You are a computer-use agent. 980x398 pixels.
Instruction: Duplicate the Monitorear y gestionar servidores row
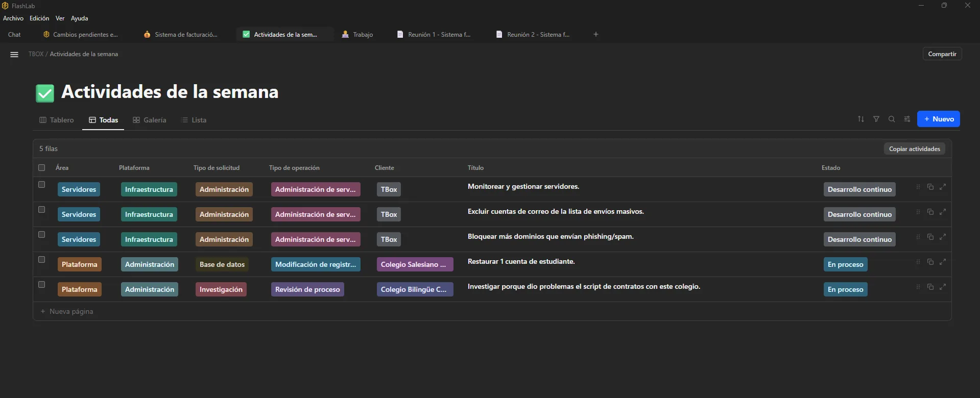pyautogui.click(x=930, y=187)
